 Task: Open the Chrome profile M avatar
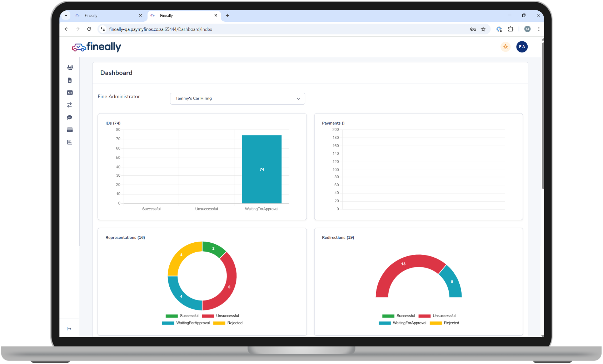click(x=527, y=29)
